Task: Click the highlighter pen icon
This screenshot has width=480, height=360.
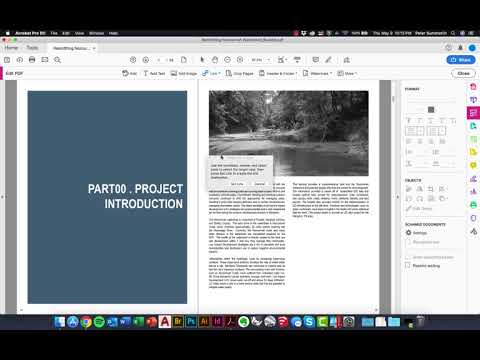Action: click(x=328, y=60)
